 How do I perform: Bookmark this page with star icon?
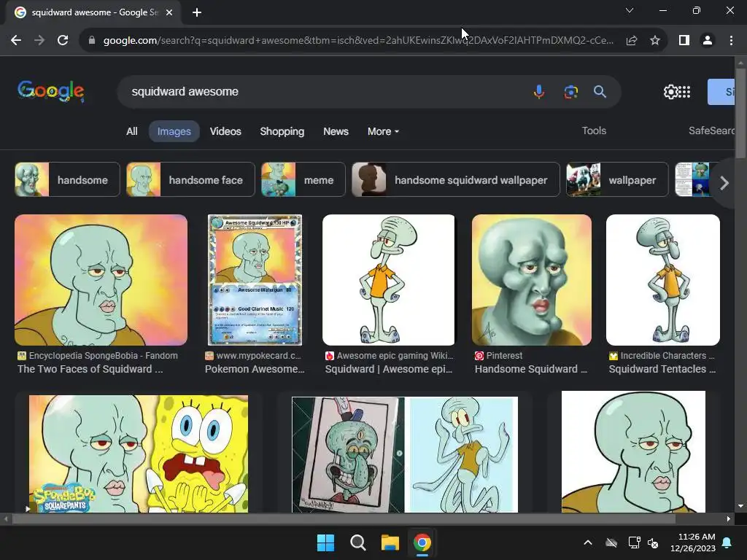655,41
